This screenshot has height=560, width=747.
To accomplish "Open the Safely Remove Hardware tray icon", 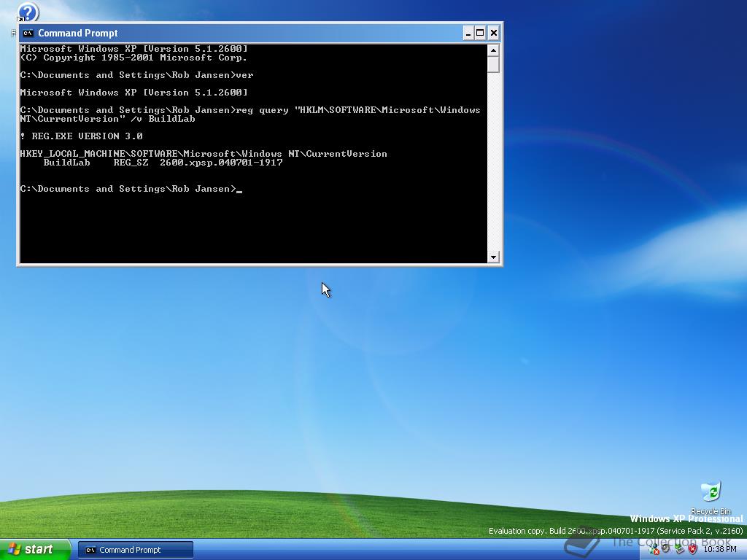I will [x=680, y=549].
